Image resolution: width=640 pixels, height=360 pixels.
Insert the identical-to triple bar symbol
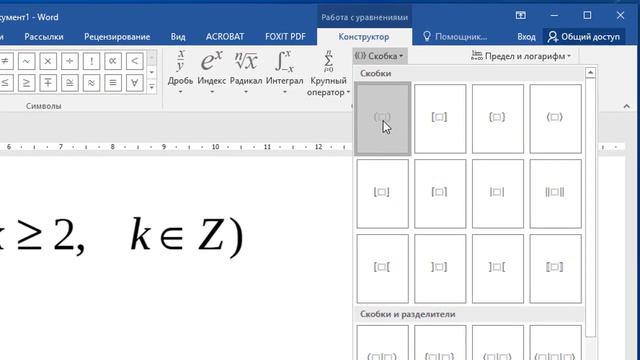(113, 83)
